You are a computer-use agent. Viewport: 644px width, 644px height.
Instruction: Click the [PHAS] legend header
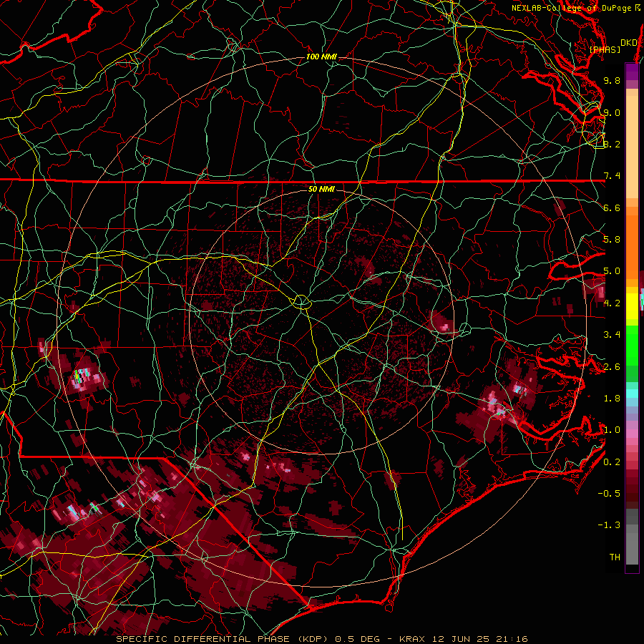pyautogui.click(x=605, y=50)
